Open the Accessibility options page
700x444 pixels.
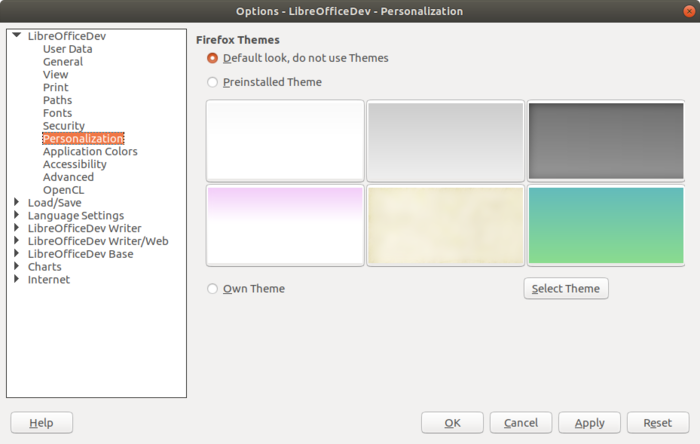(x=75, y=165)
